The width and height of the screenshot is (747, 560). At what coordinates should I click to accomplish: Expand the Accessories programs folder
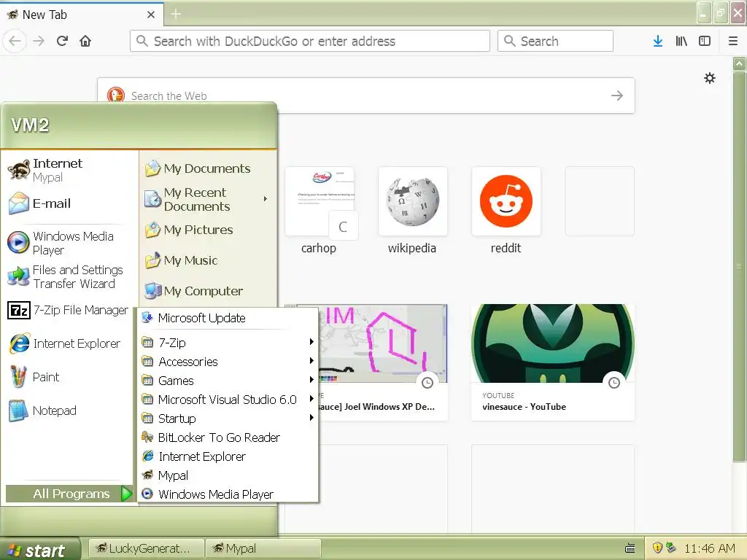[x=228, y=362]
